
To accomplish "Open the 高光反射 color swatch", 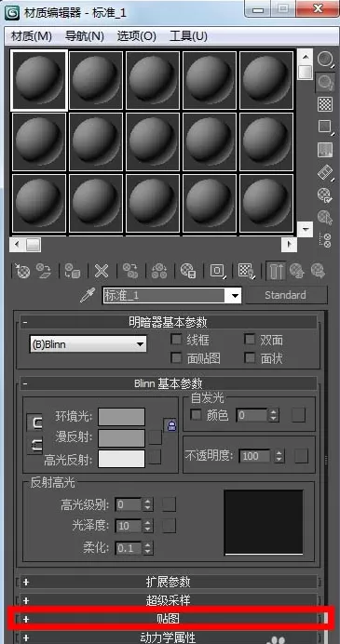I will [122, 459].
